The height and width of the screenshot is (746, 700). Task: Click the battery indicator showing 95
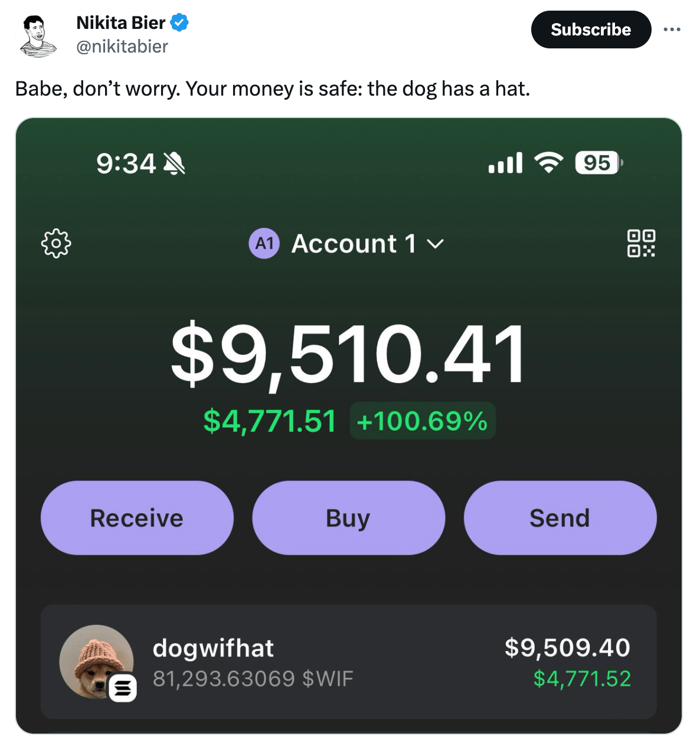pyautogui.click(x=598, y=162)
